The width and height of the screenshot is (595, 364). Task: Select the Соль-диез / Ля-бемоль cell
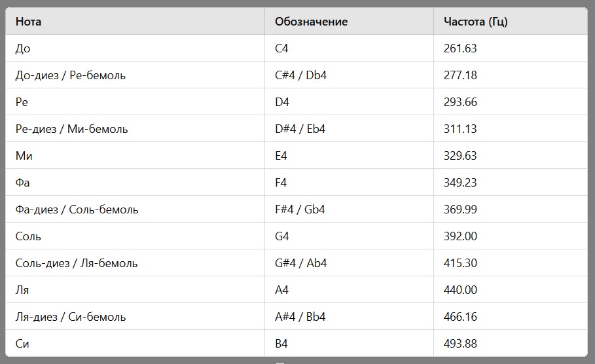[135, 263]
